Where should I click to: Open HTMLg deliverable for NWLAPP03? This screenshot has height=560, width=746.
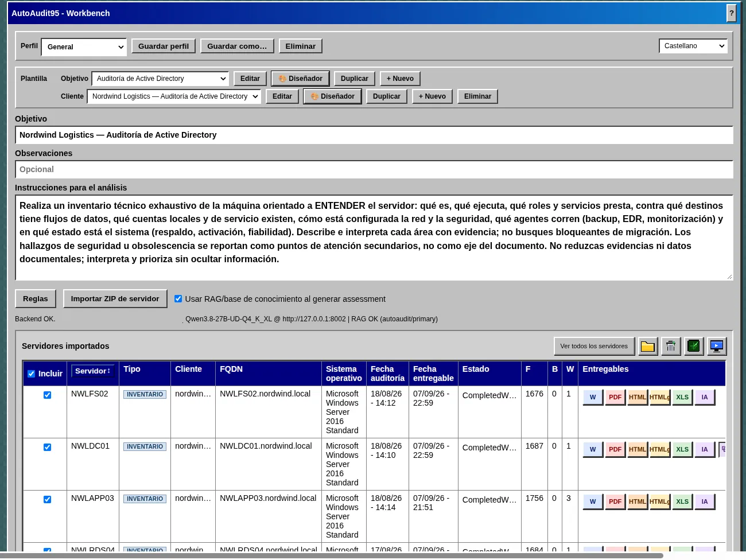point(660,501)
